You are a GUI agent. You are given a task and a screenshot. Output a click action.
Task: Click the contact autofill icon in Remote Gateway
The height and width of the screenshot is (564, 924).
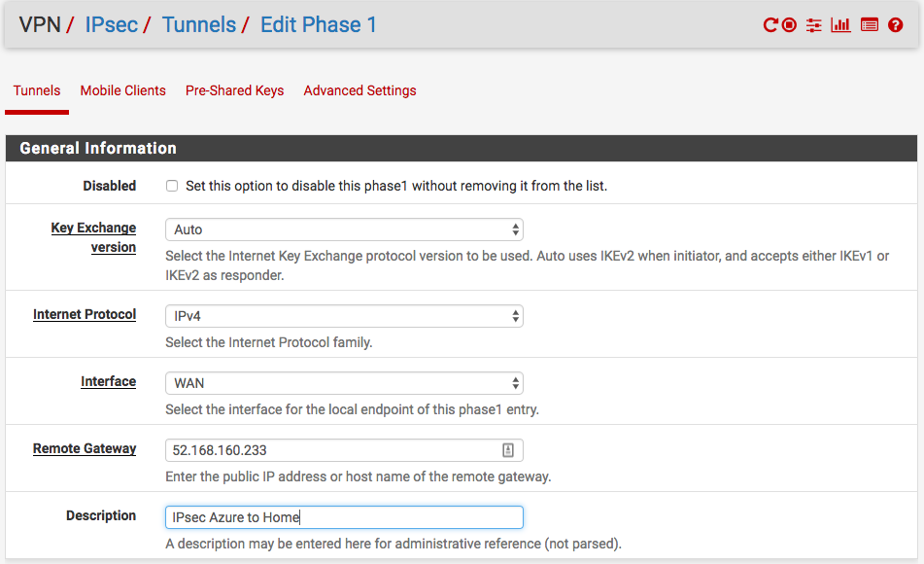pyautogui.click(x=508, y=450)
